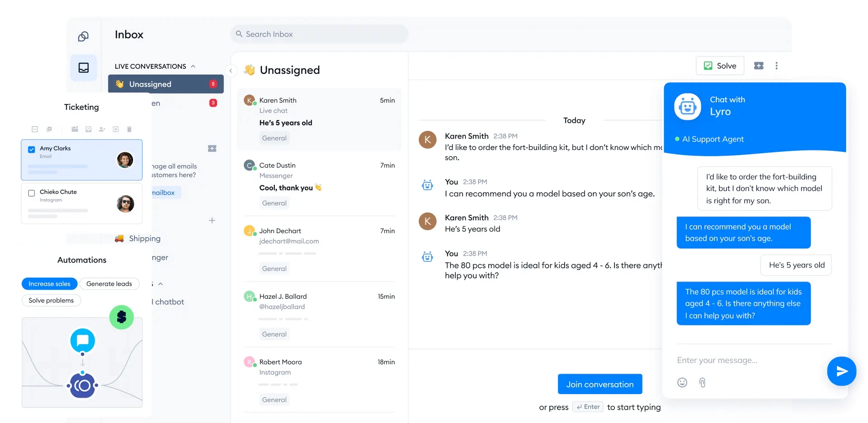Check the Chieko Chute ticket checkbox
Screen dimensions: 868x423
(32, 193)
